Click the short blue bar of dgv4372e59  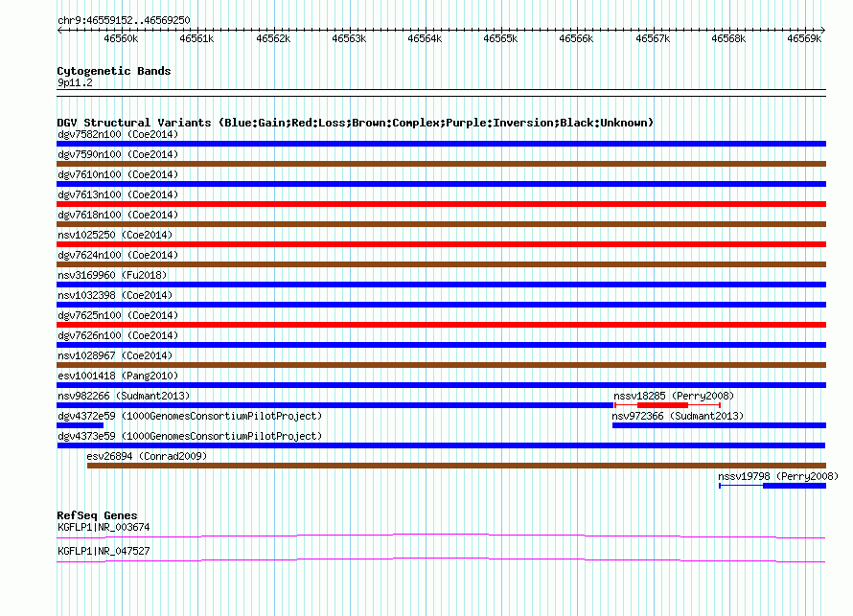pyautogui.click(x=80, y=425)
